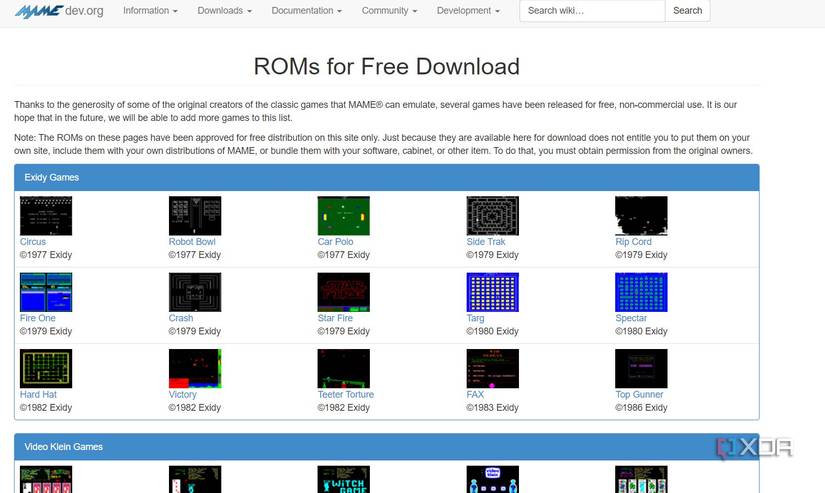Click the MAME dev.org logo
The width and height of the screenshot is (825, 493).
click(x=59, y=11)
